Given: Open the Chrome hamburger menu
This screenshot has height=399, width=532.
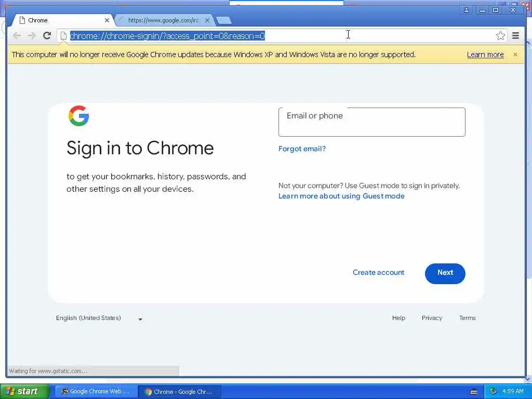Looking at the screenshot, I should coord(515,36).
